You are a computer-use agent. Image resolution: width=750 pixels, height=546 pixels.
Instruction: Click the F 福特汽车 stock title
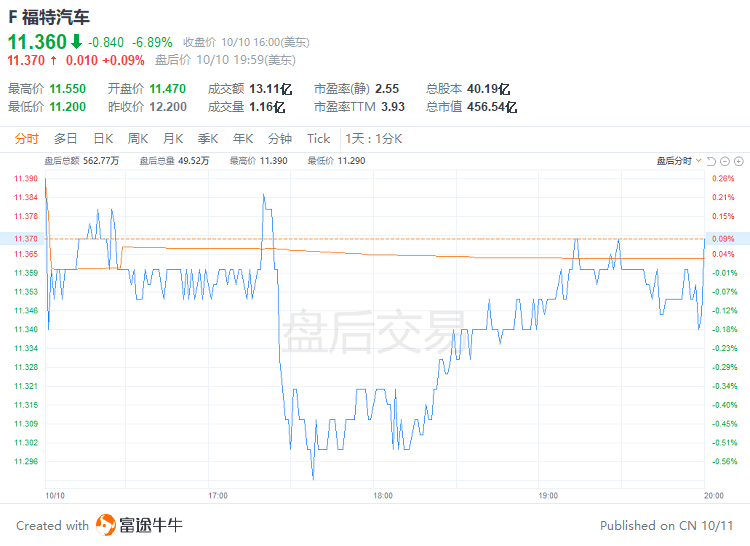(49, 18)
